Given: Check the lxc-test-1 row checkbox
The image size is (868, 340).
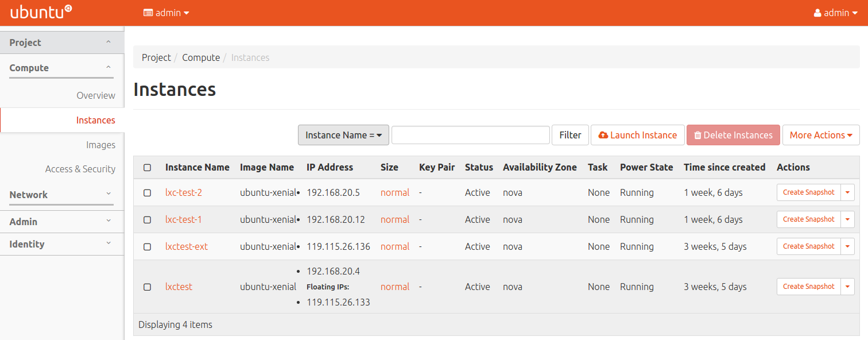Looking at the screenshot, I should (147, 220).
